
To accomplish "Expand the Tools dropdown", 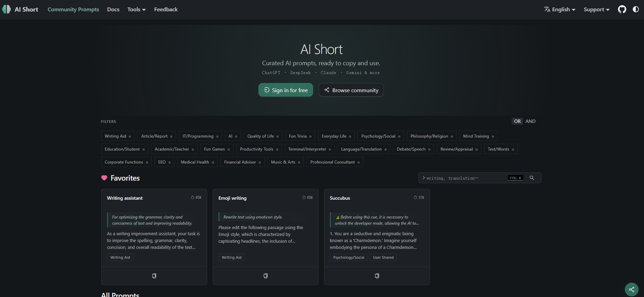I will pyautogui.click(x=136, y=10).
